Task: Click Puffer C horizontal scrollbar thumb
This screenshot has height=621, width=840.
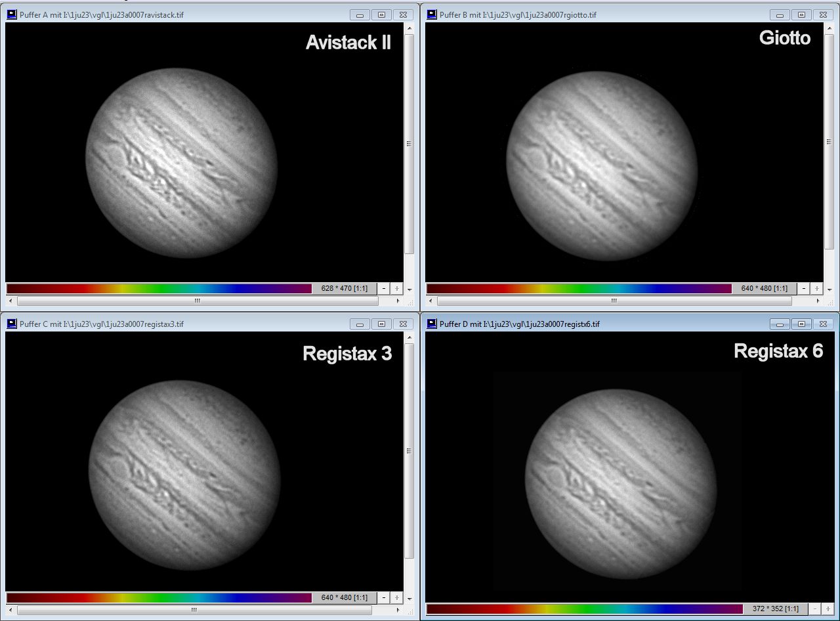Action: [194, 610]
